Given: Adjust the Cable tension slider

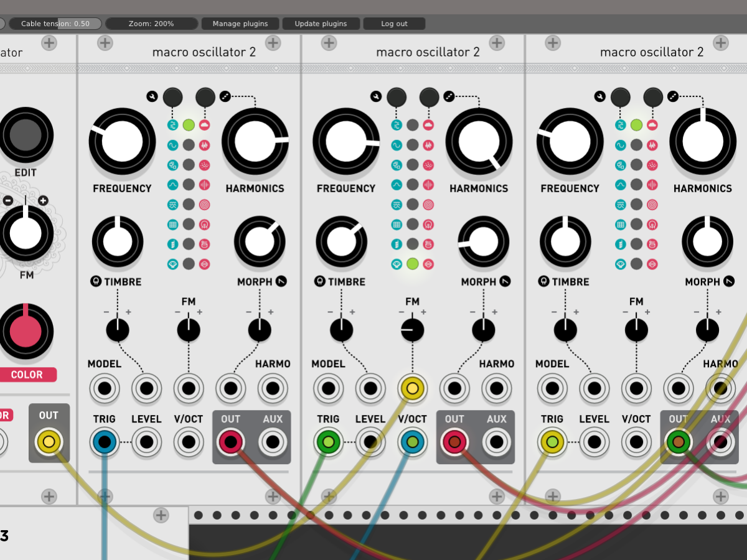Looking at the screenshot, I should tap(55, 24).
